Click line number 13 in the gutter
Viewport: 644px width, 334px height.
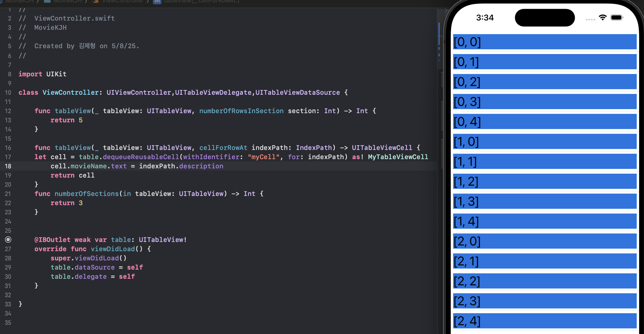click(x=8, y=120)
